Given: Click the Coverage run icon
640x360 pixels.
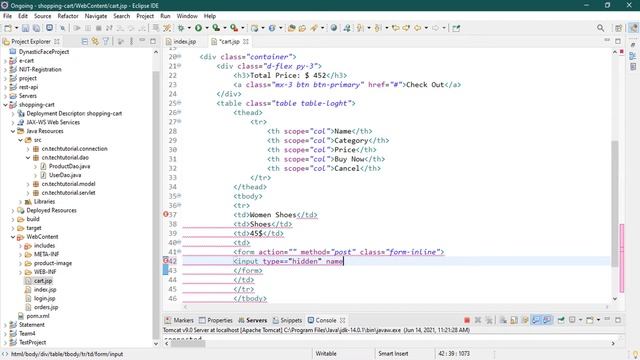Looking at the screenshot, I should coord(216,28).
